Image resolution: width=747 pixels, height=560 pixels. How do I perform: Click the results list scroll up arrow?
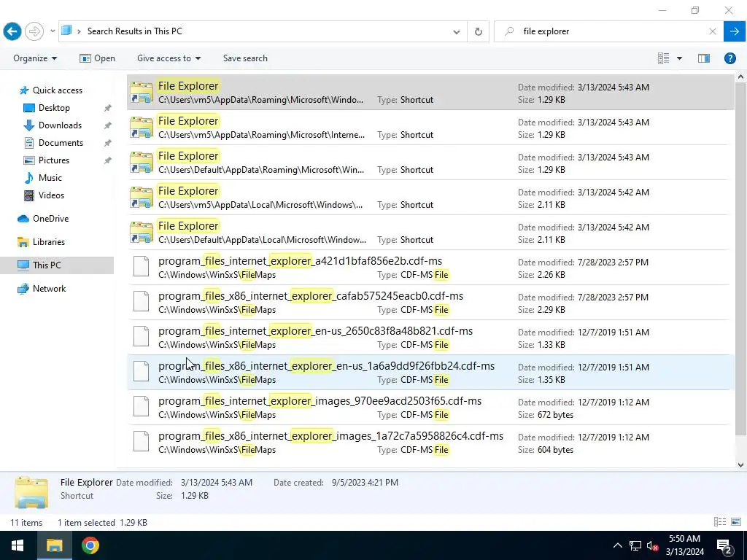point(740,77)
